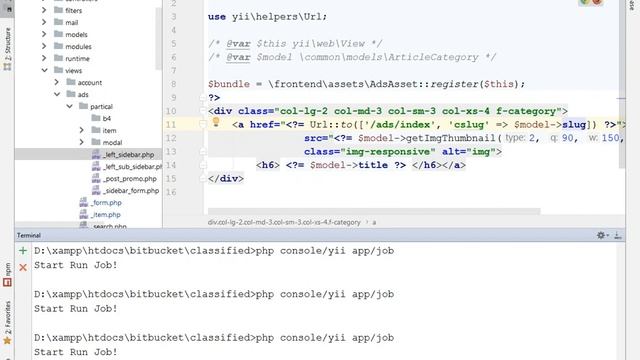Viewport: 640px width, 360px height.
Task: Collapse the partical folder
Action: point(69,106)
